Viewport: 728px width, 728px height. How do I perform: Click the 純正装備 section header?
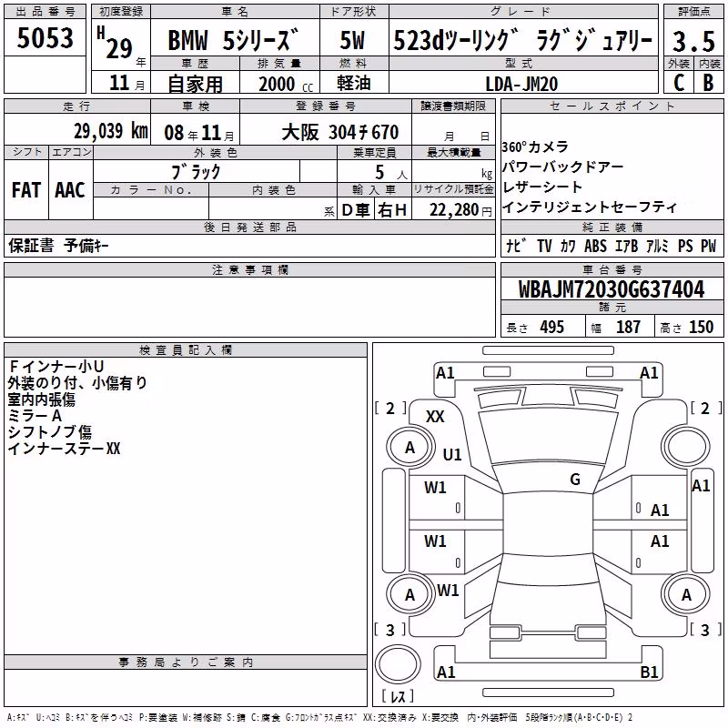click(612, 227)
